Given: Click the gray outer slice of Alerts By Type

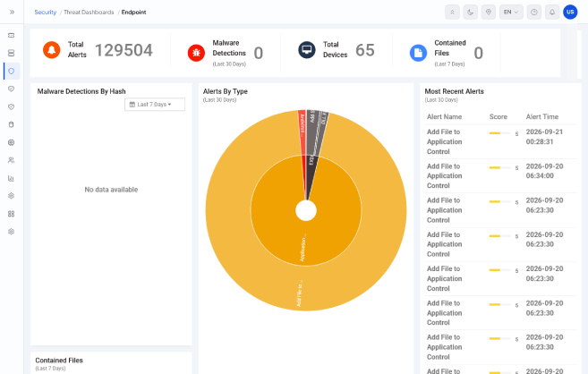Looking at the screenshot, I should [312, 133].
